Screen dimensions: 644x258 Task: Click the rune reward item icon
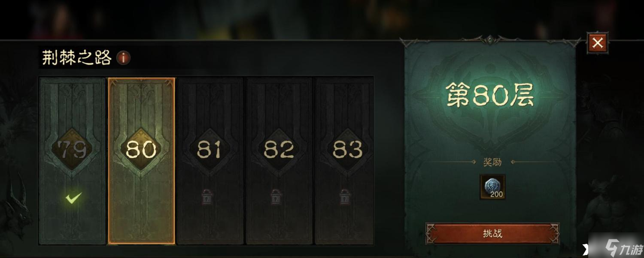click(492, 187)
